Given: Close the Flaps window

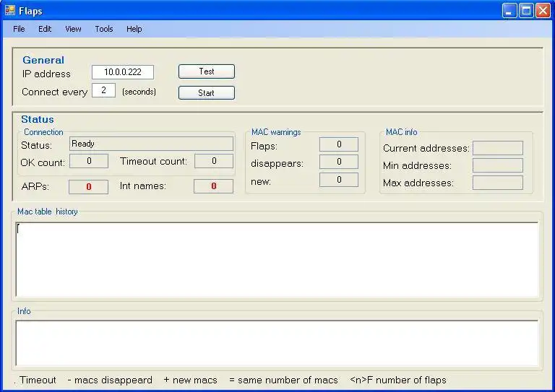Looking at the screenshot, I should [x=543, y=11].
